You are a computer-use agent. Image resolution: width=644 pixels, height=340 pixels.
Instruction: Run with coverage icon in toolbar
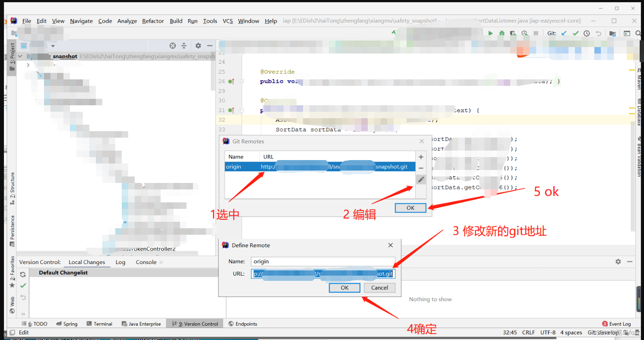pyautogui.click(x=513, y=33)
